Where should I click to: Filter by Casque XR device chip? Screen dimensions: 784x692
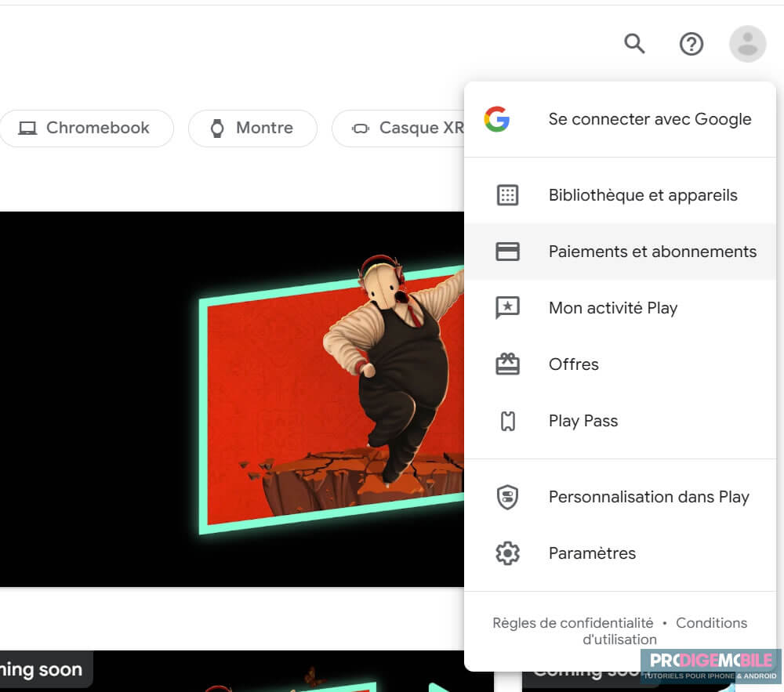click(398, 129)
